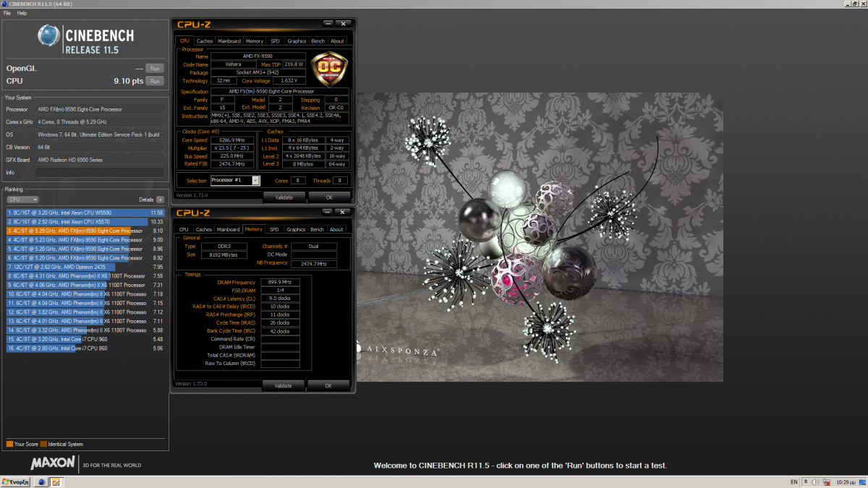Select the AMD Opteron 2435 ranking row
Image resolution: width=868 pixels, height=488 pixels.
pos(85,267)
